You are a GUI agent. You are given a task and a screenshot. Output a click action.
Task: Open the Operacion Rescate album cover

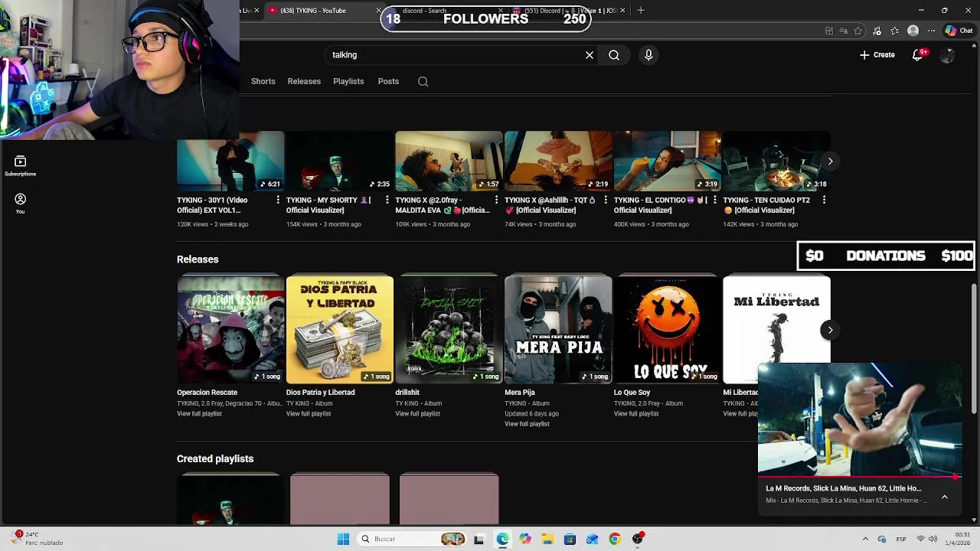click(230, 330)
